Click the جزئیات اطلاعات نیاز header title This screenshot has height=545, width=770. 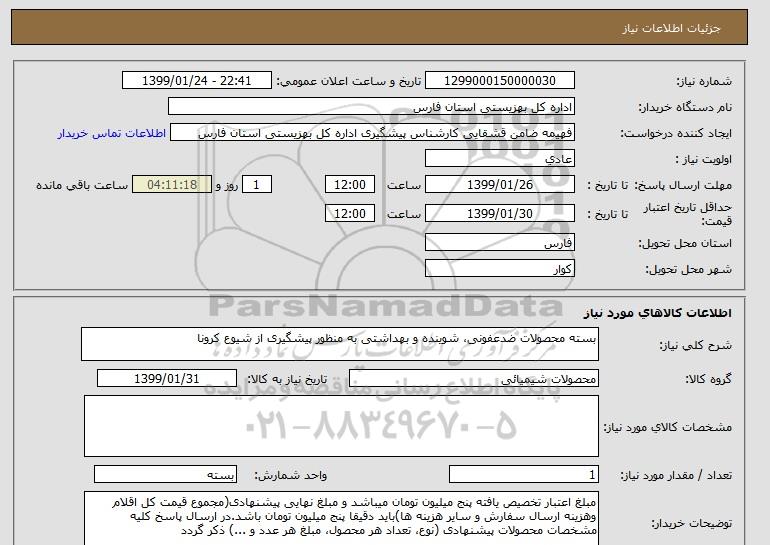[x=671, y=28]
